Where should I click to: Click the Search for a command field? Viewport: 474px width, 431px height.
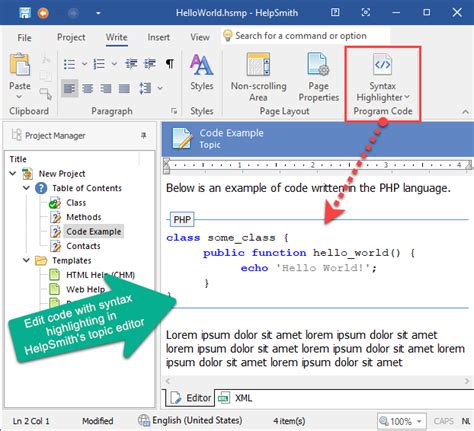305,36
